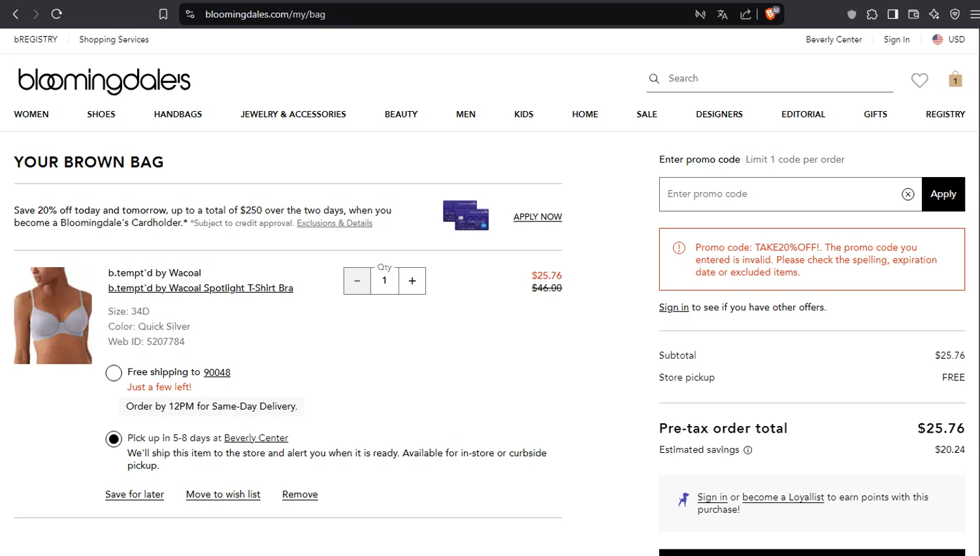Click the Estimated savings info icon
The image size is (980, 556).
pyautogui.click(x=748, y=450)
